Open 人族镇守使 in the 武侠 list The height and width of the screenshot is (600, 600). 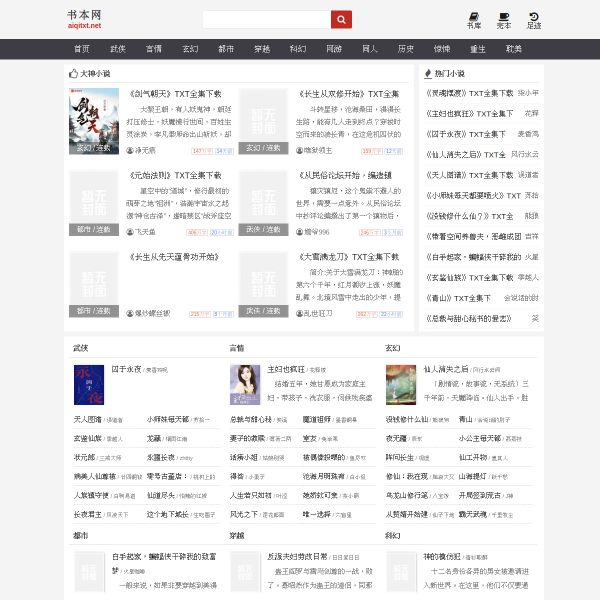[91, 495]
